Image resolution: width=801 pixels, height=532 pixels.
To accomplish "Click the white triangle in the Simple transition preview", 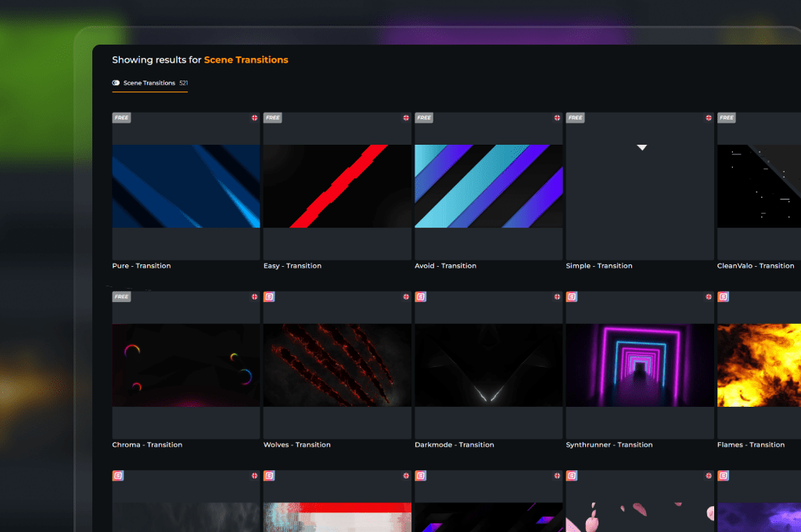I will coord(641,147).
